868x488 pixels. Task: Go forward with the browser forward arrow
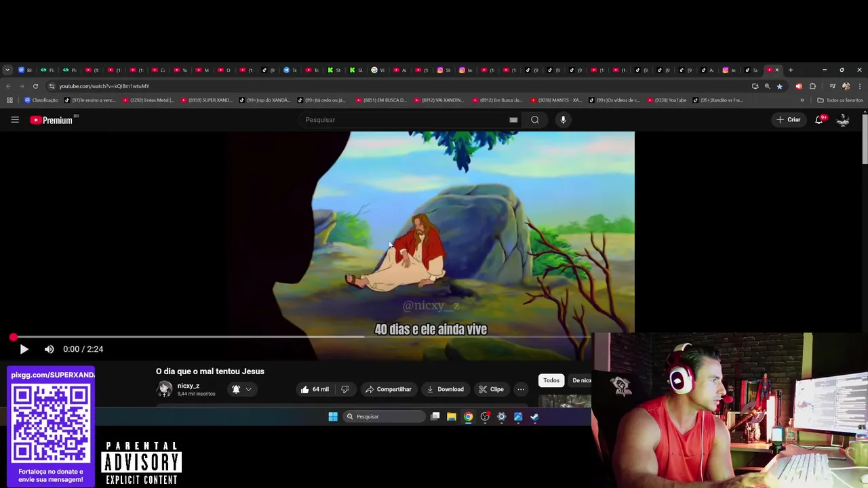pyautogui.click(x=22, y=86)
